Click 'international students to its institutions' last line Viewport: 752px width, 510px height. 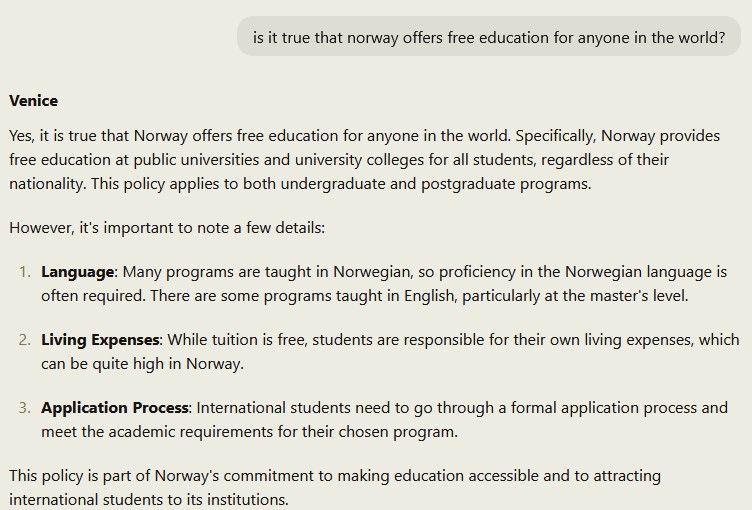coord(148,499)
